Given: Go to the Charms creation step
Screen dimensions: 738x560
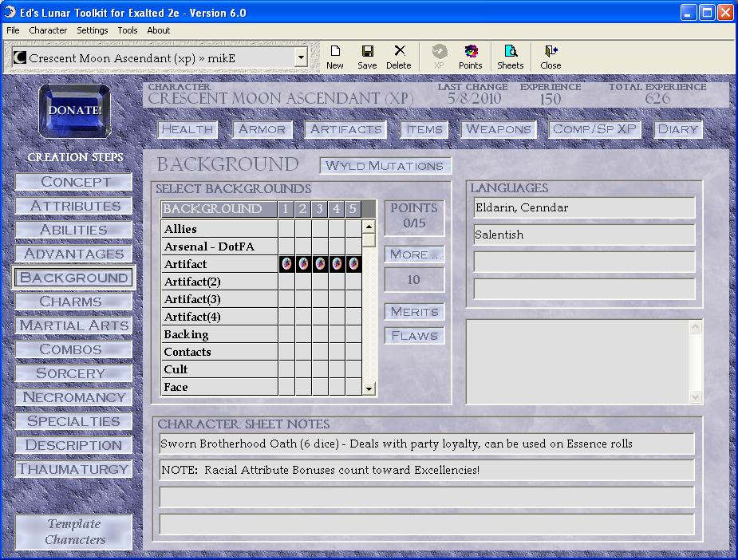Looking at the screenshot, I should point(74,302).
